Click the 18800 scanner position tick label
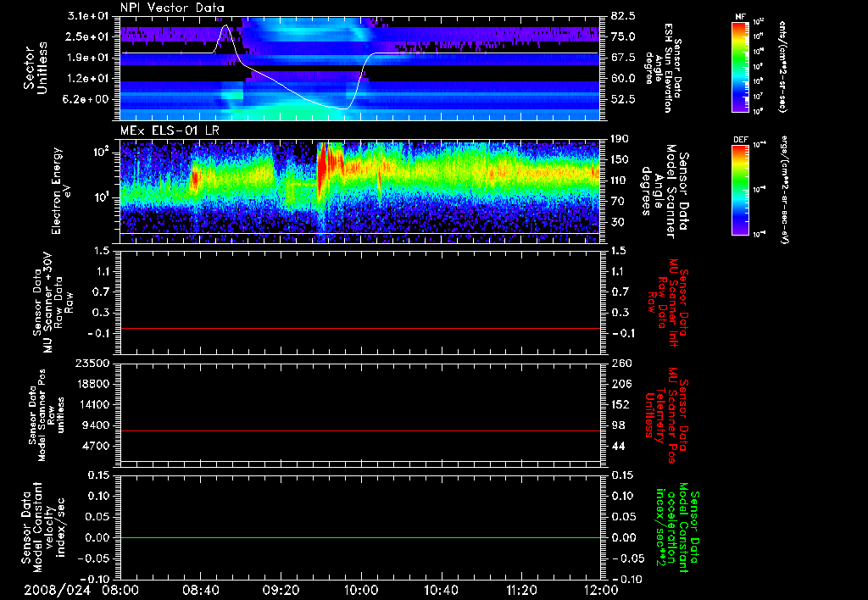The image size is (868, 600). [x=93, y=384]
